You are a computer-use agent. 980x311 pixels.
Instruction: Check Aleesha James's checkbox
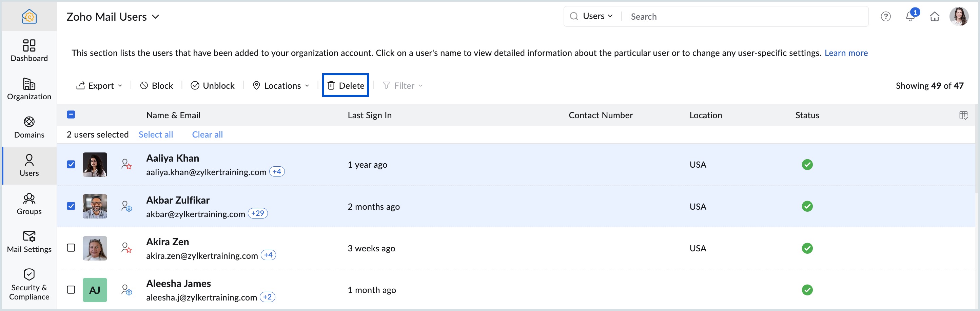[x=71, y=290]
